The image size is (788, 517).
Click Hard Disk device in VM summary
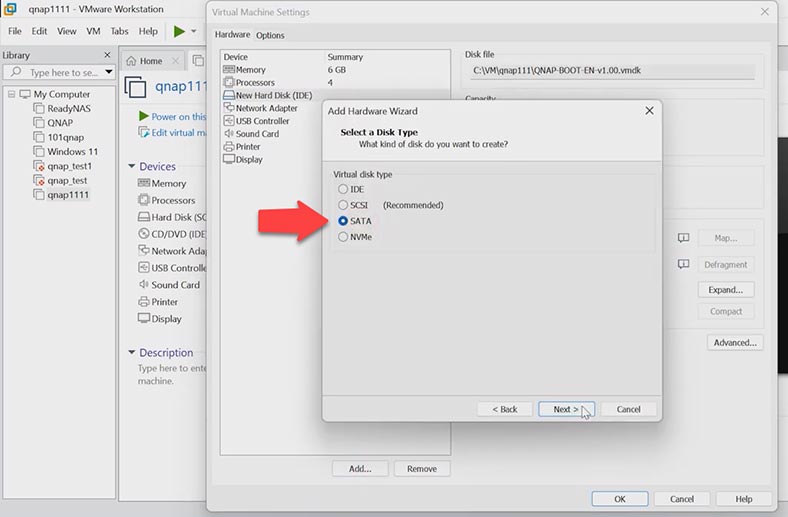[x=172, y=217]
